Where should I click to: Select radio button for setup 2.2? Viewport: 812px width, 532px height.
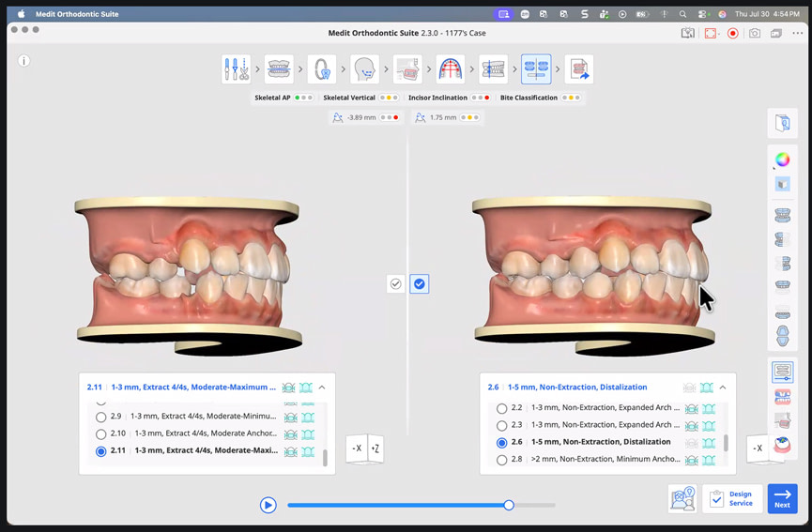click(501, 408)
